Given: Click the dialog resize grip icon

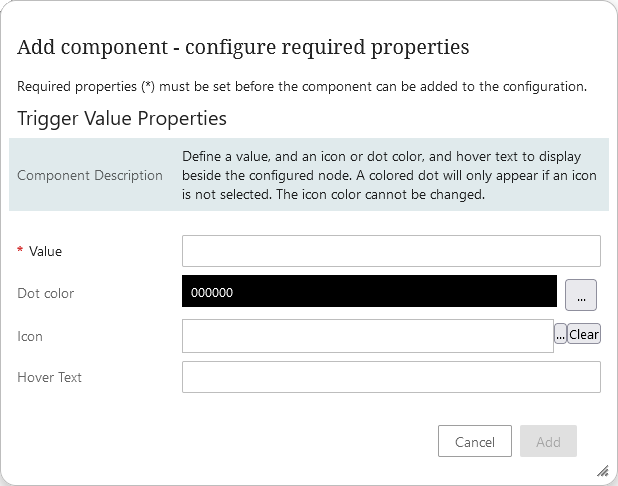Looking at the screenshot, I should click(x=603, y=471).
